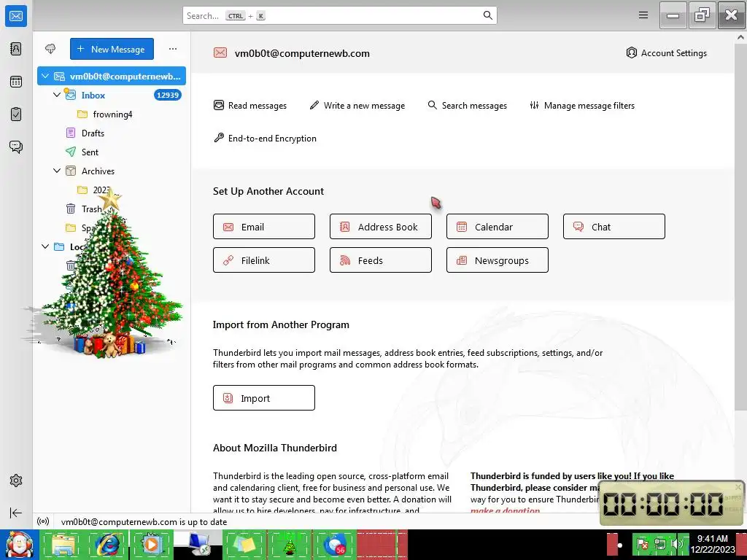
Task: Click the Import button
Action: pyautogui.click(x=264, y=397)
